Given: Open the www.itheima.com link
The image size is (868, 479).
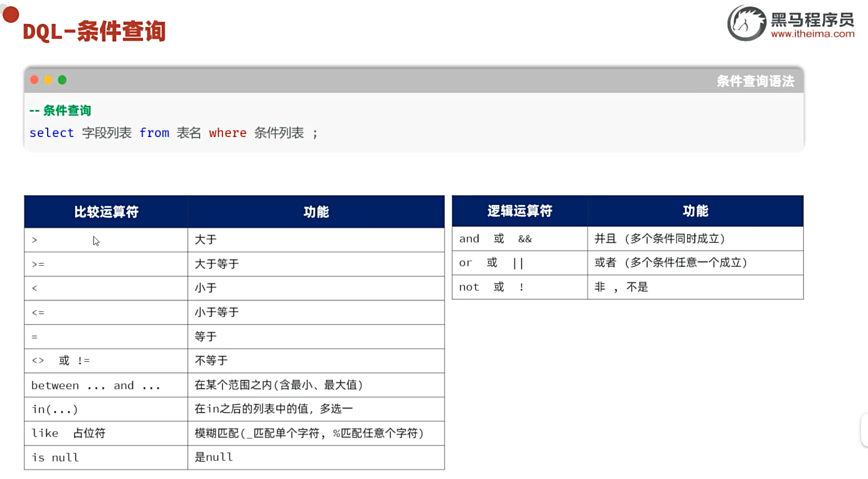Looking at the screenshot, I should pyautogui.click(x=813, y=34).
